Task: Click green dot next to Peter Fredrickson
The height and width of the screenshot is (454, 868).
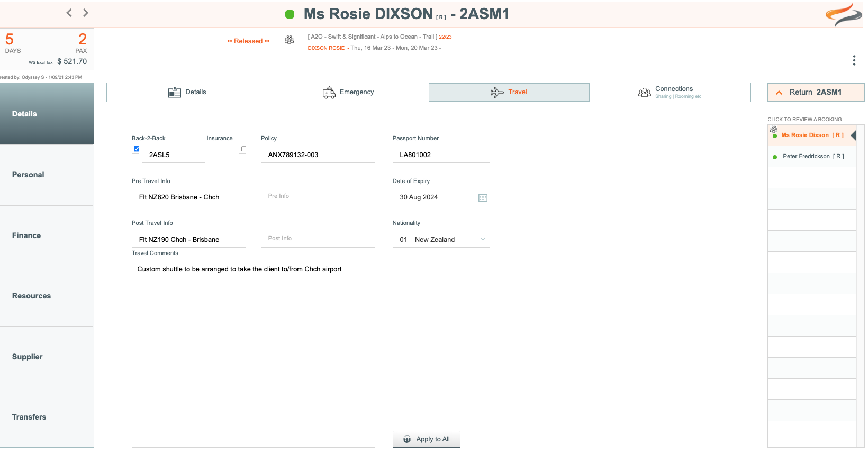Action: 775,157
